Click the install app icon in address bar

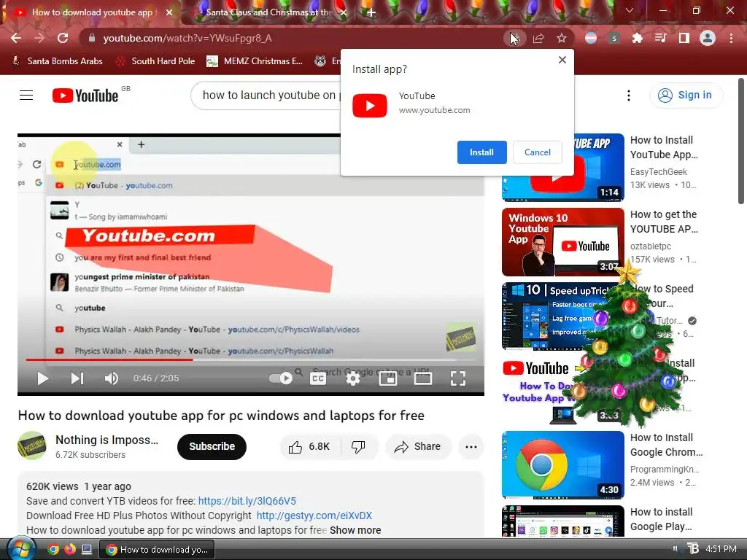(x=514, y=38)
